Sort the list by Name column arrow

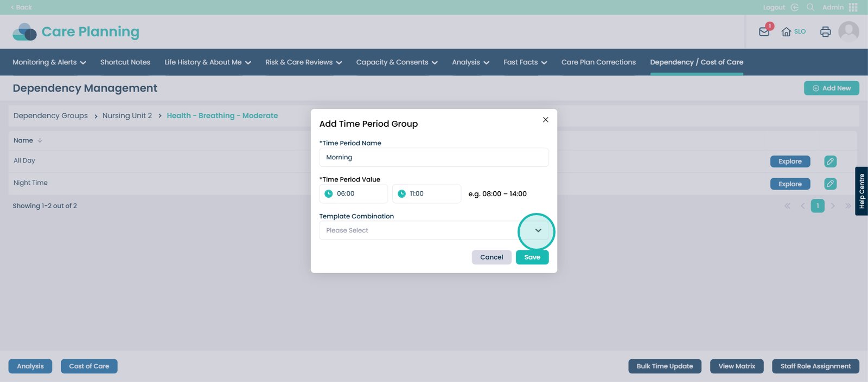point(40,141)
